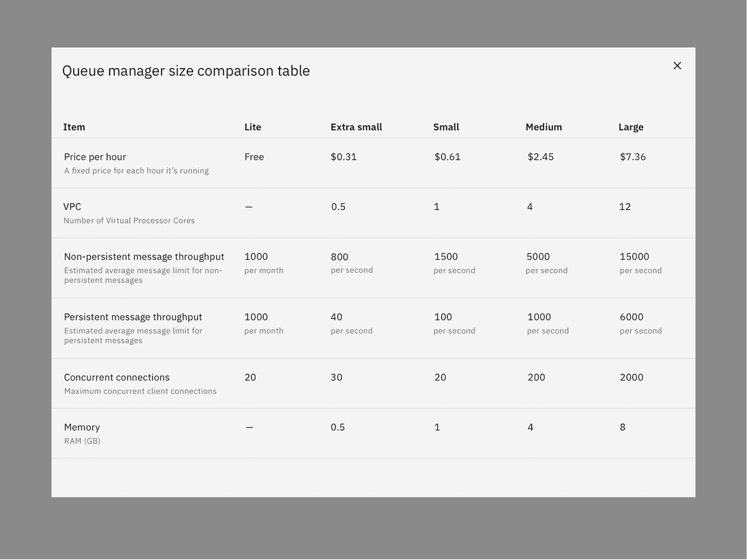Close the queue manager comparison dialog
Image resolution: width=747 pixels, height=560 pixels.
point(677,65)
